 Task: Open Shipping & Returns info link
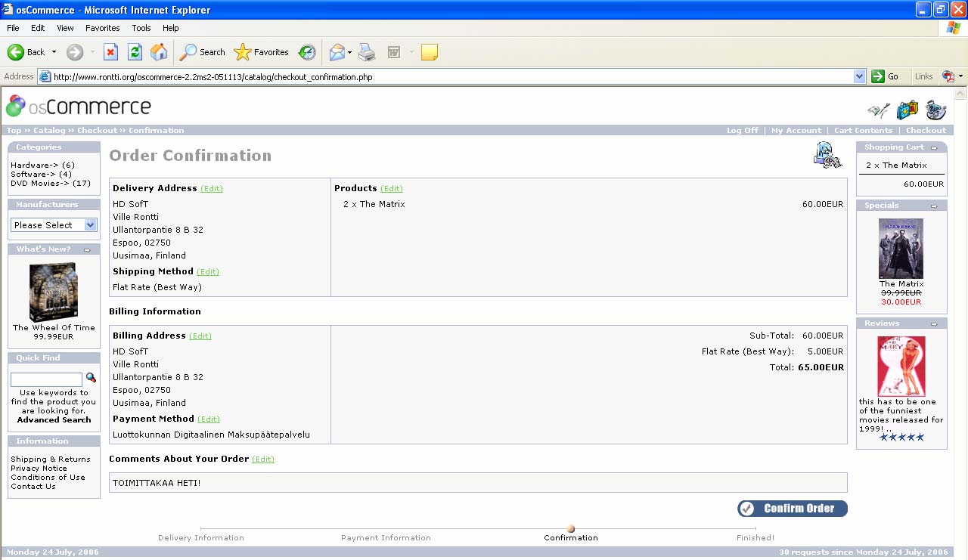[51, 459]
